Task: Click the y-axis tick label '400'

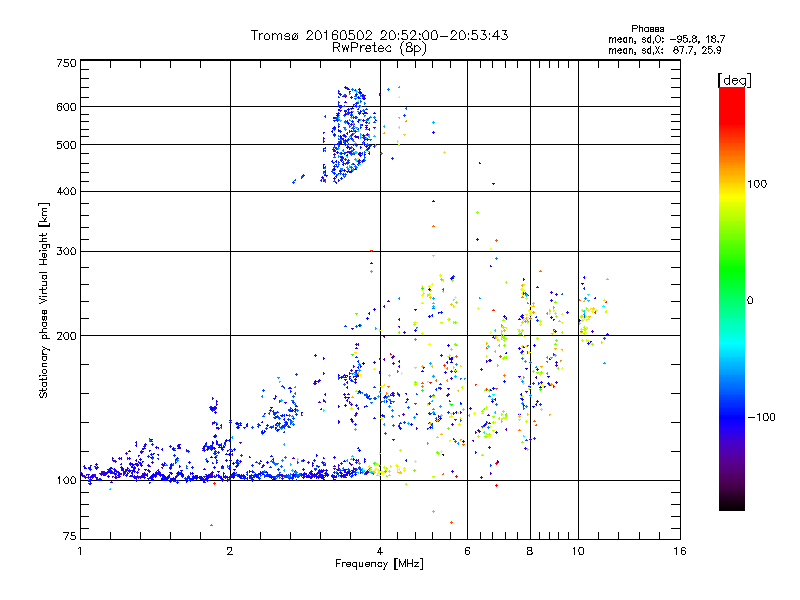Action: pos(66,191)
